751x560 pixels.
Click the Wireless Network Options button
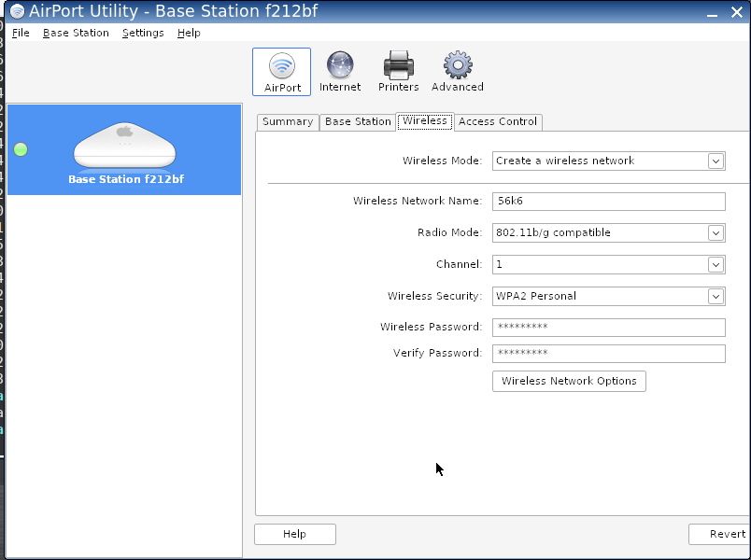point(569,381)
